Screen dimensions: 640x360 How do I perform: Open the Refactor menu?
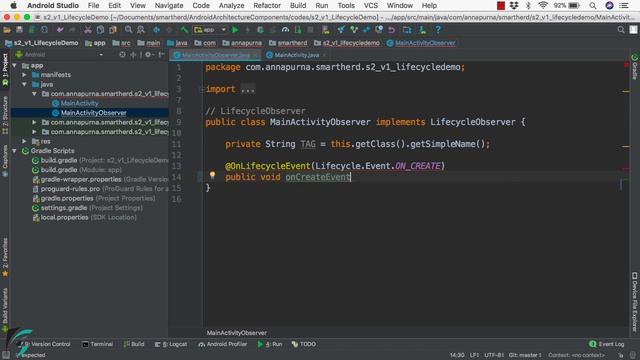tap(267, 5)
